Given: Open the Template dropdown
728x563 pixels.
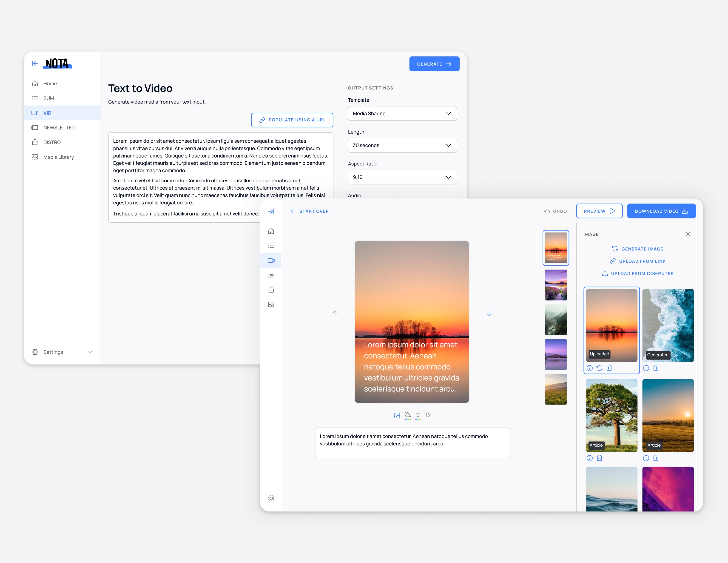Looking at the screenshot, I should tap(402, 113).
